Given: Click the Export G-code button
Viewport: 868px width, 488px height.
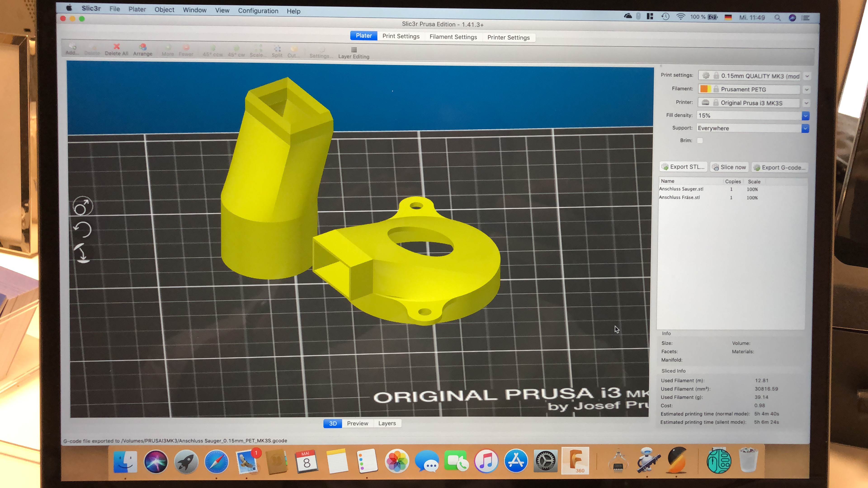Looking at the screenshot, I should 779,167.
